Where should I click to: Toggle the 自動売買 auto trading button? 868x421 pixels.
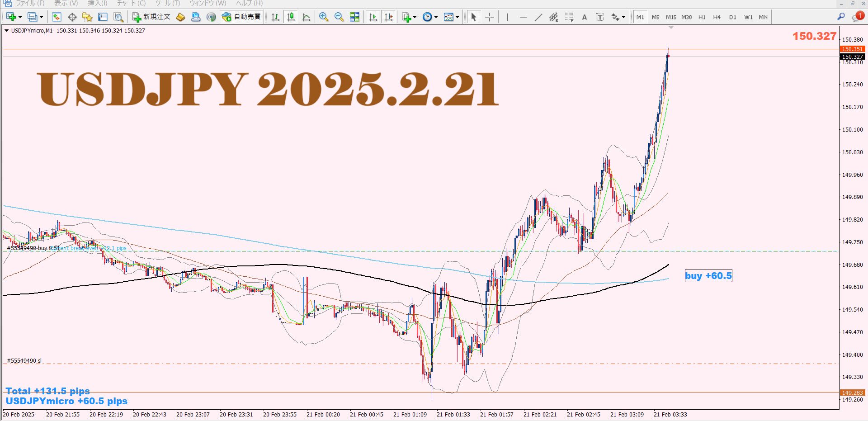tap(242, 17)
